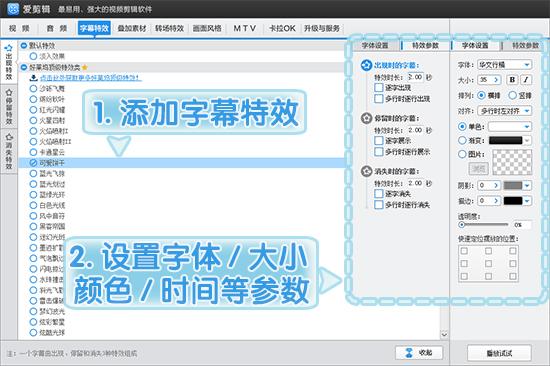This screenshot has width=550, height=366.
Task: Pick the bottom-left quick position square
Action: pos(464,276)
